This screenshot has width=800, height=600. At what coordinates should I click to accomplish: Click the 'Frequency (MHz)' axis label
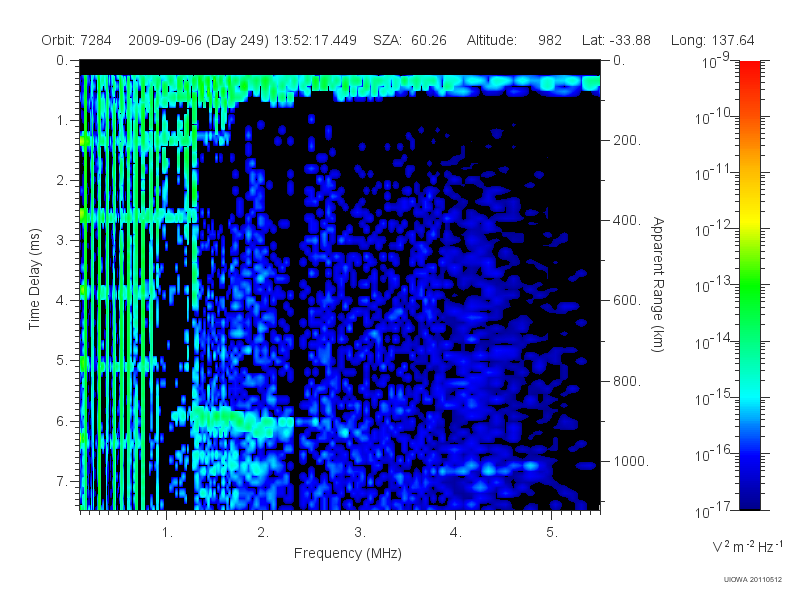click(x=347, y=554)
